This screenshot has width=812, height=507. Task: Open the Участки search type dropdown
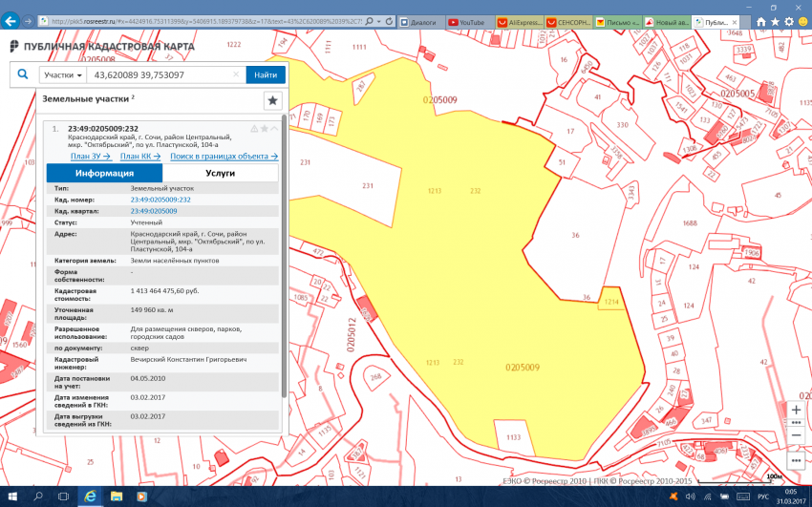coord(64,74)
